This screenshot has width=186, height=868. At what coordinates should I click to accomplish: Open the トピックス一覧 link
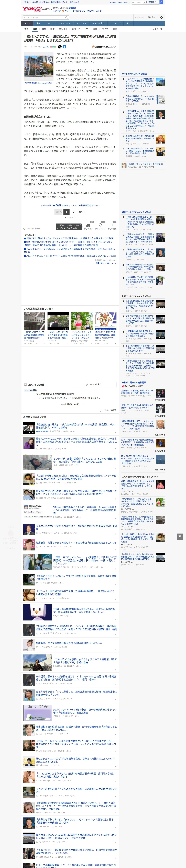pos(155,29)
